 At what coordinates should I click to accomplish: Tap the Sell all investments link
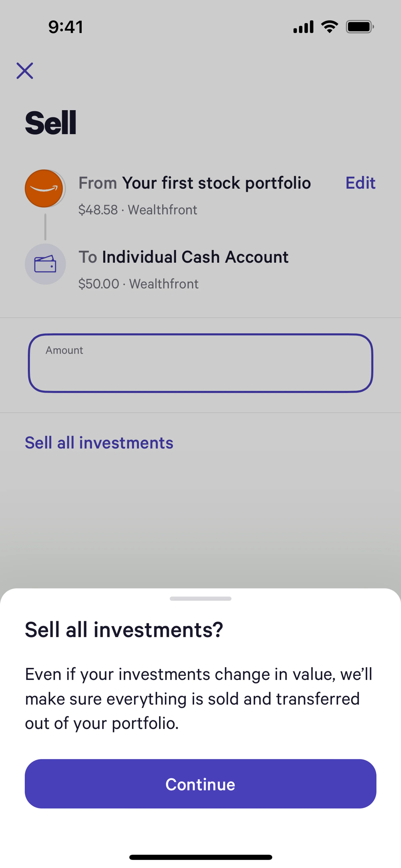coord(99,443)
